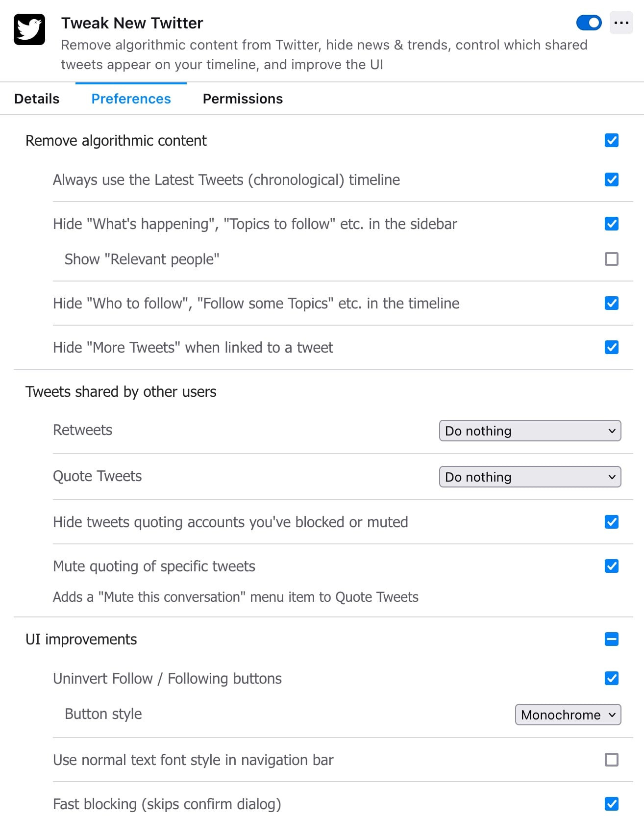
Task: Enable normal text font style in navigation bar
Action: click(611, 760)
